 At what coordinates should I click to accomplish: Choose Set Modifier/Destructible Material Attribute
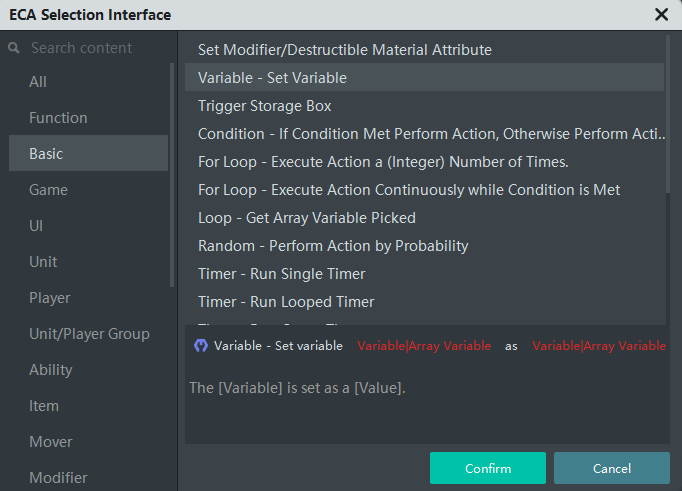click(x=425, y=50)
